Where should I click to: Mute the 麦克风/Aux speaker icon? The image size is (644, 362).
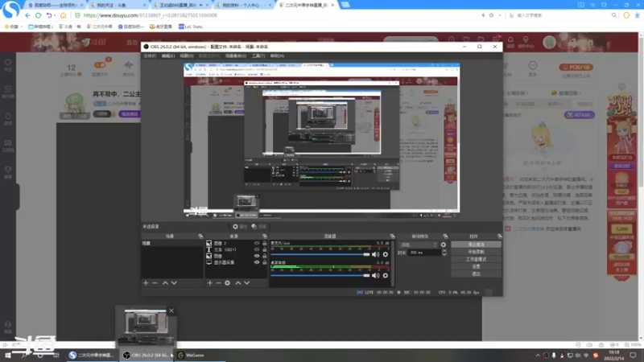[x=375, y=254]
